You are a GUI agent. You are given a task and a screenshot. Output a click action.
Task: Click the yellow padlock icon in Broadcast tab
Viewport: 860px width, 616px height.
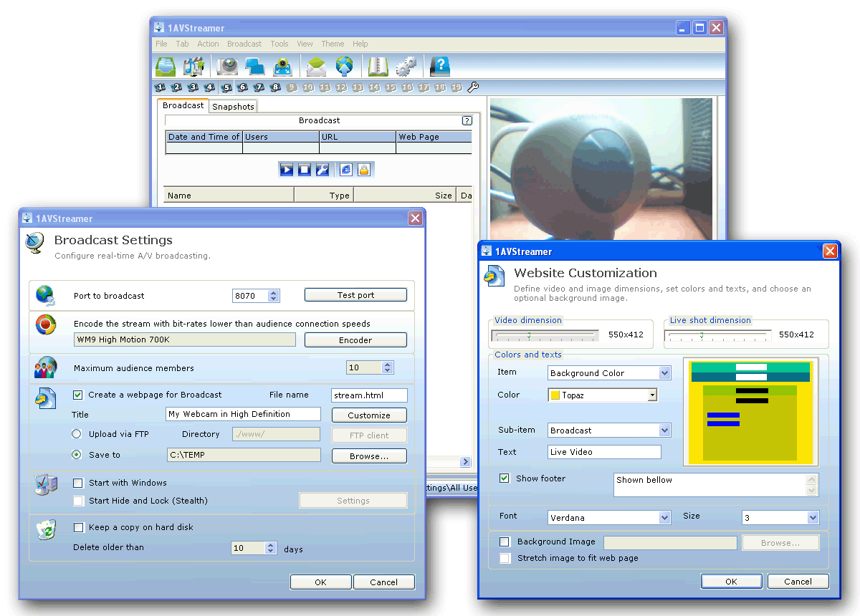click(363, 170)
